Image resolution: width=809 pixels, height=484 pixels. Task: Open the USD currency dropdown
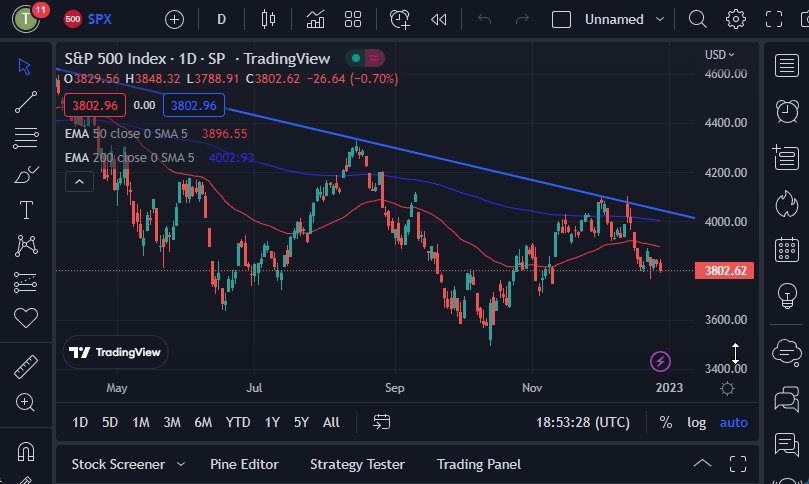tap(719, 54)
